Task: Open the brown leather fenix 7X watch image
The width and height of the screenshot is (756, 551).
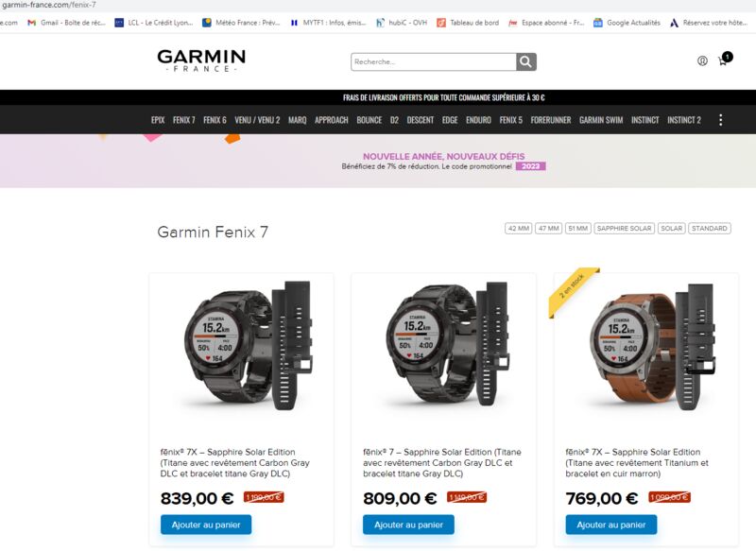Action: [x=653, y=347]
